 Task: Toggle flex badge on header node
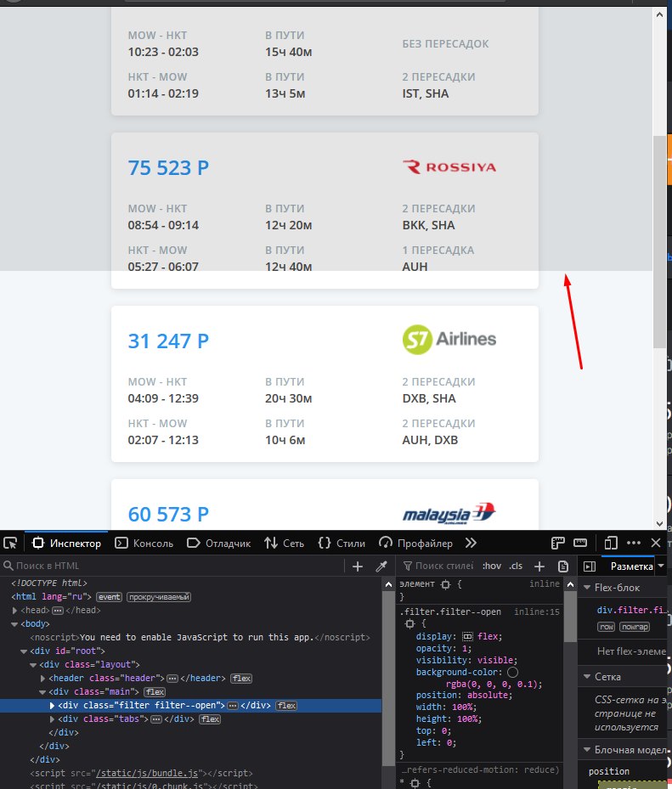coord(241,679)
